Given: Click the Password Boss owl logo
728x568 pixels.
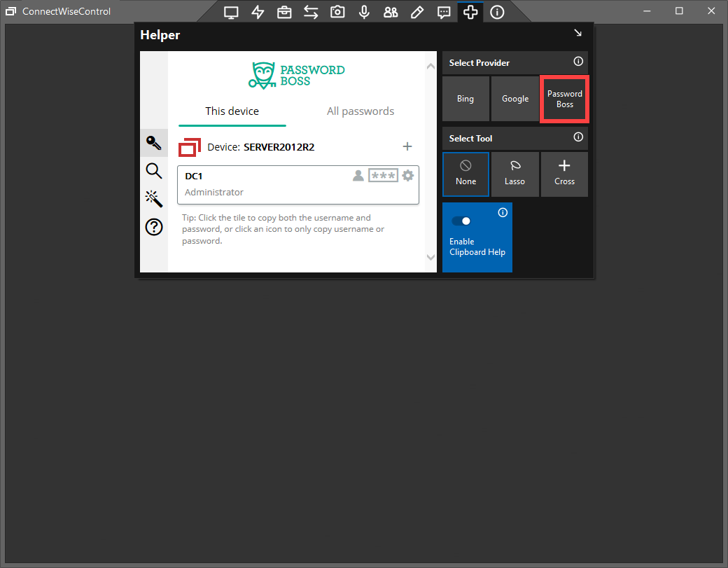Looking at the screenshot, I should coord(297,75).
